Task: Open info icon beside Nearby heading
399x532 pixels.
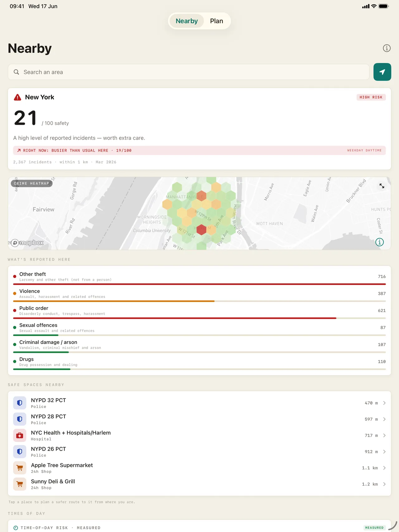Action: tap(387, 48)
